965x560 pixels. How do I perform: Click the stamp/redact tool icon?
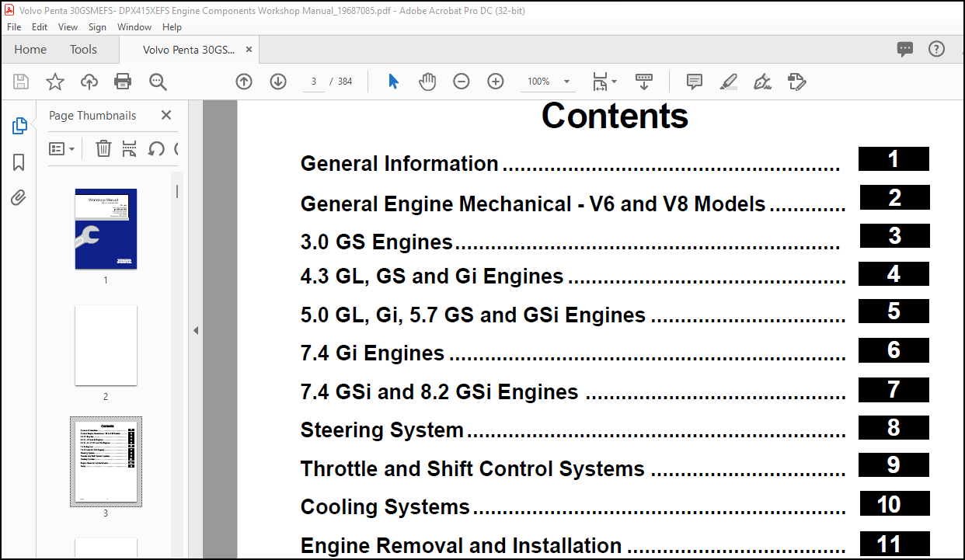tap(796, 82)
